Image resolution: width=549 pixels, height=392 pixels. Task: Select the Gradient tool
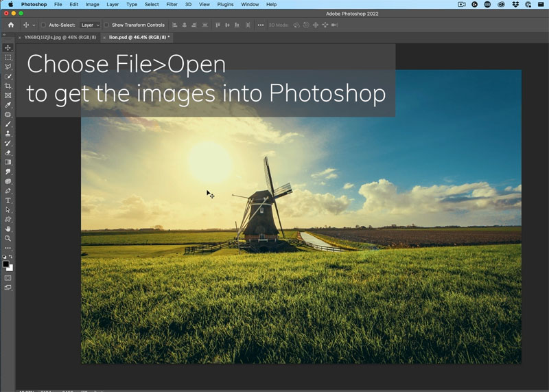click(8, 162)
